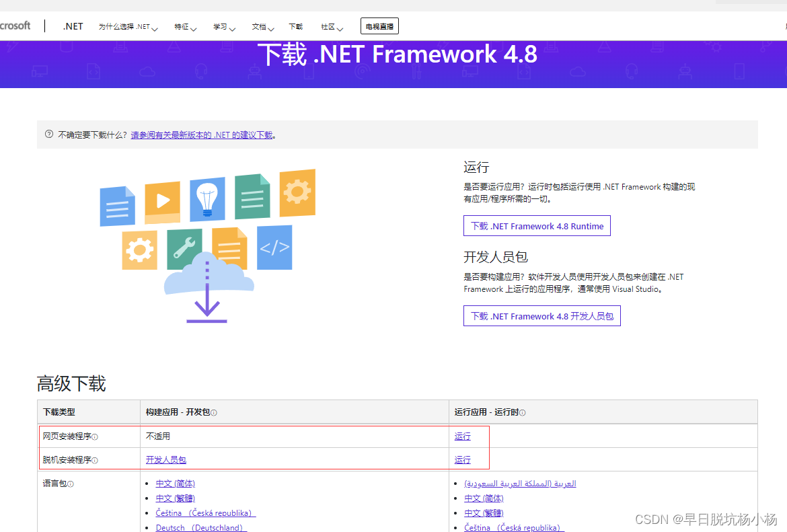The image size is (787, 532).
Task: Click 运行 link in 网页安装程序 row
Action: [462, 436]
